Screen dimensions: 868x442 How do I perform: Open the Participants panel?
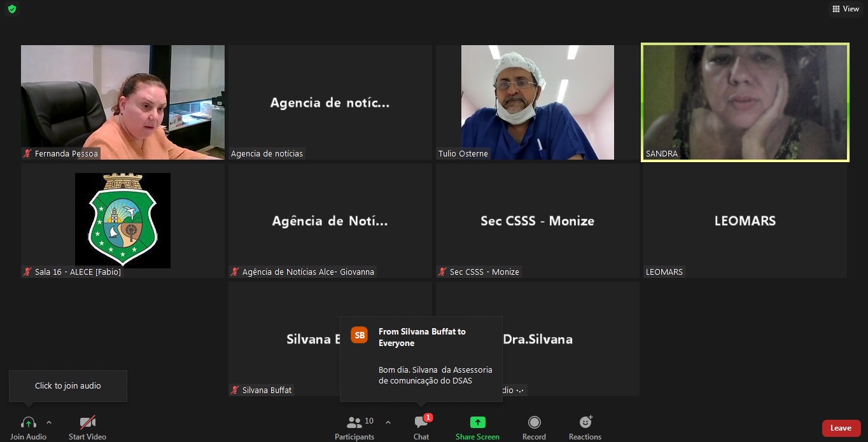tap(354, 423)
